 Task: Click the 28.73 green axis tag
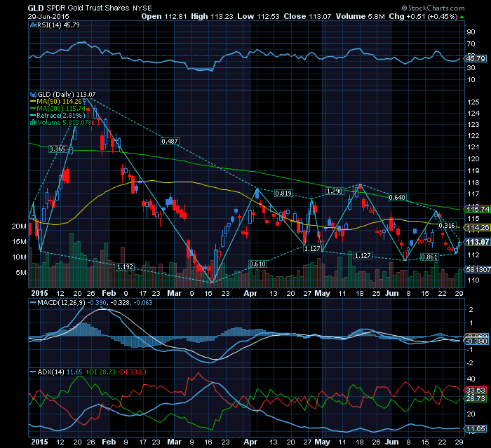[476, 398]
